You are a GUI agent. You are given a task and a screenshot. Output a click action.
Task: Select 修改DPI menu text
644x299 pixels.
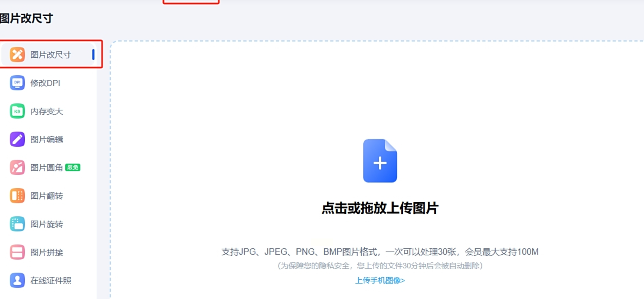pos(45,83)
